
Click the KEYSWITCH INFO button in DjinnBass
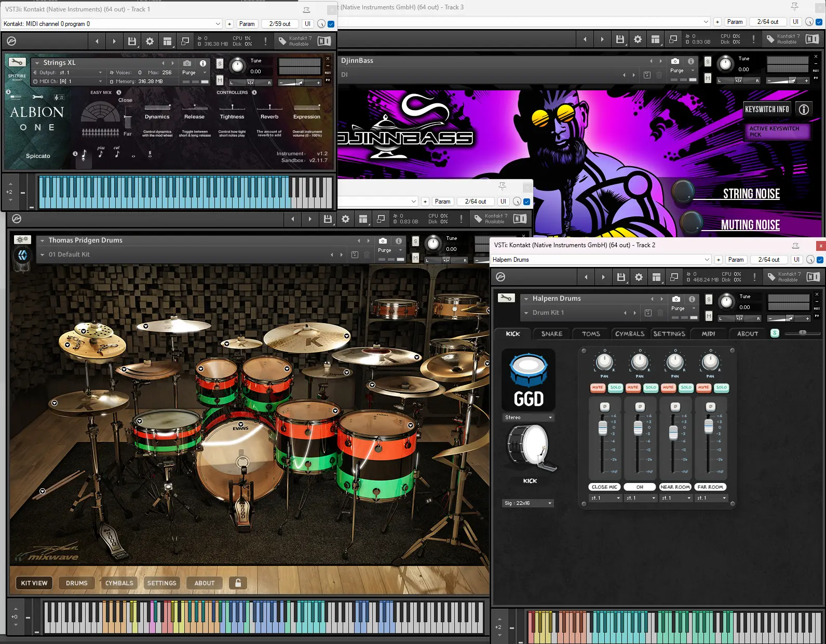coord(767,109)
